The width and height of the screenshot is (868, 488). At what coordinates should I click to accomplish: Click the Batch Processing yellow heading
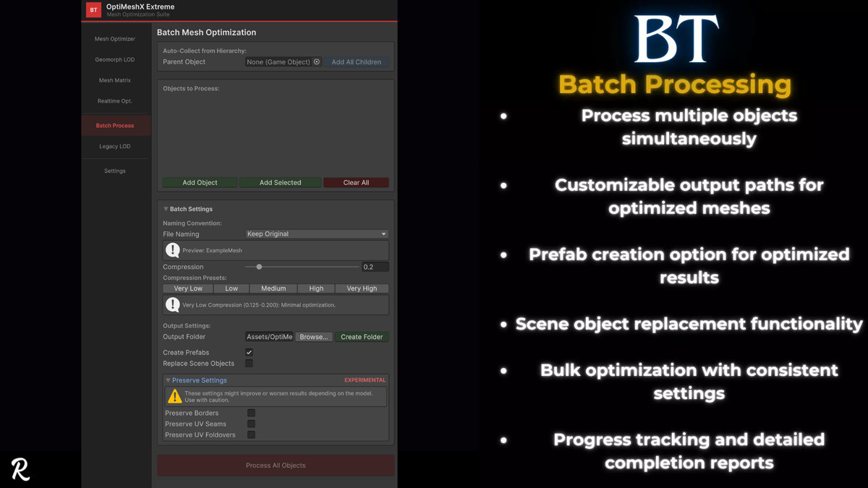675,85
